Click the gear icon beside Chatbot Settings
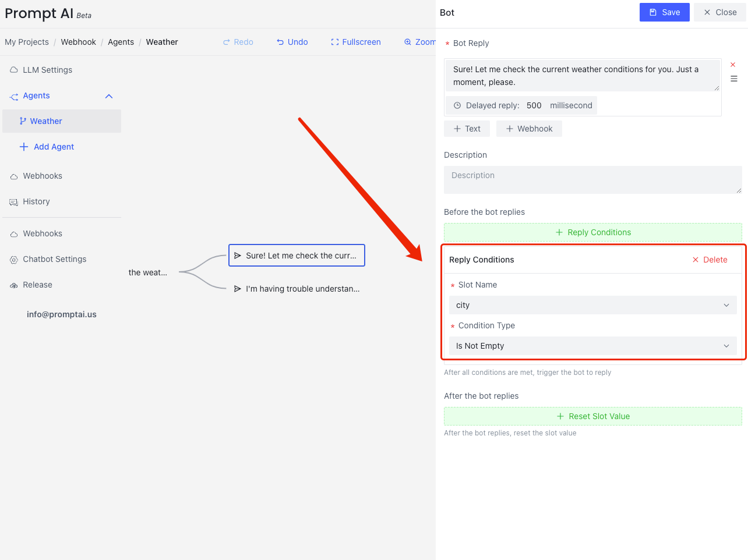The image size is (748, 560). 14,260
